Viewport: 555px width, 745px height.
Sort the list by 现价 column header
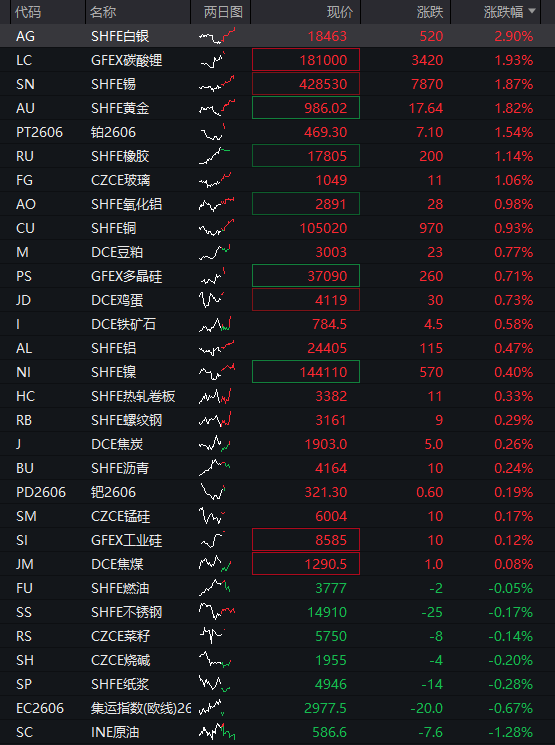[340, 12]
